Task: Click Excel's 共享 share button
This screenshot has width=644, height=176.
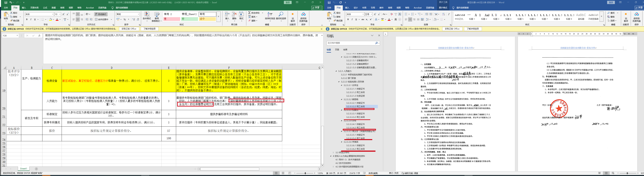Action: tap(317, 8)
